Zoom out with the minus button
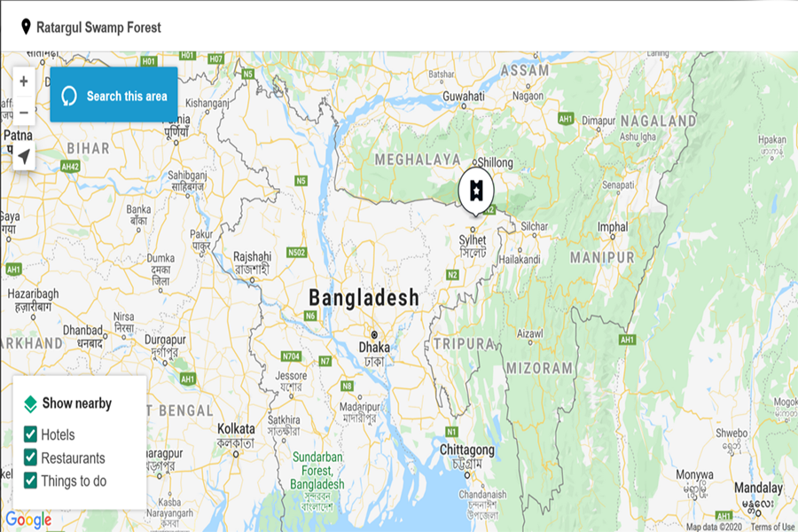This screenshot has width=798, height=532. (x=23, y=113)
